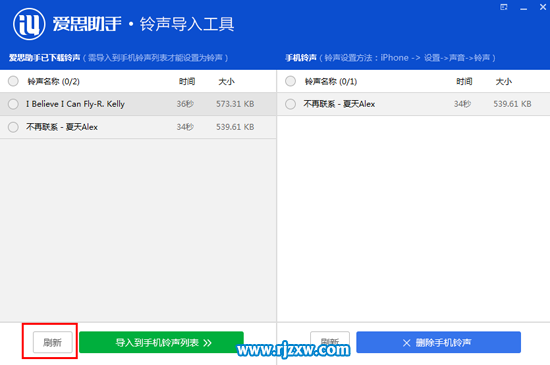
Task: Click the i4 logo icon
Action: [x=29, y=24]
